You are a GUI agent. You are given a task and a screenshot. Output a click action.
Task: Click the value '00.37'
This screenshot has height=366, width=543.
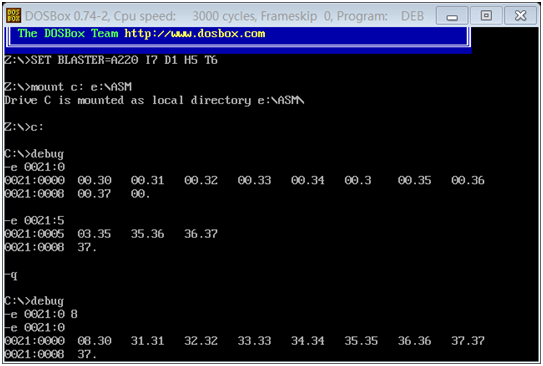(94, 194)
